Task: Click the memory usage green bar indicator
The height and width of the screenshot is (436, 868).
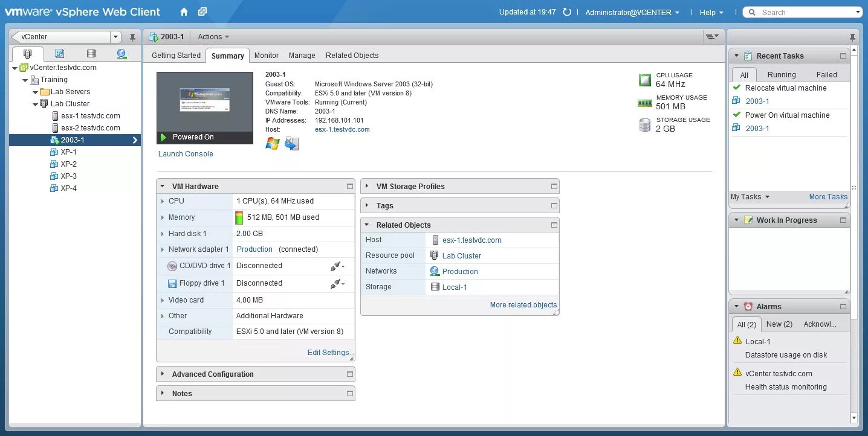Action: point(239,217)
